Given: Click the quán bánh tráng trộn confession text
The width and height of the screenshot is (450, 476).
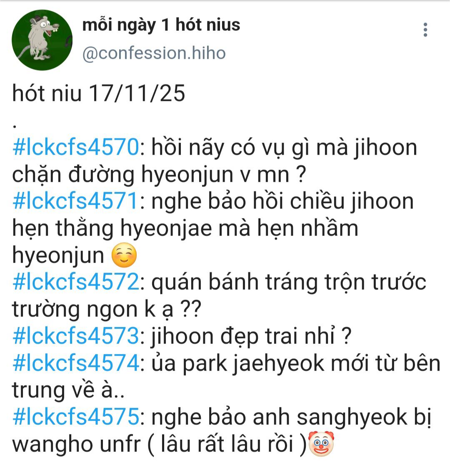Looking at the screenshot, I should pos(289,283).
